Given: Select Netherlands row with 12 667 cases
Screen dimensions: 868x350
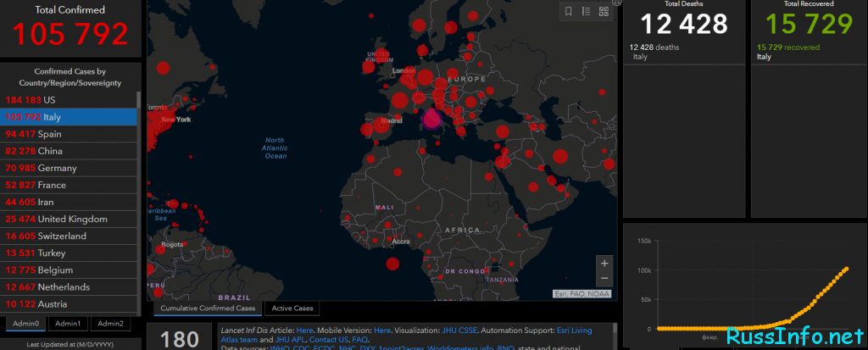Looking at the screenshot, I should 69,287.
